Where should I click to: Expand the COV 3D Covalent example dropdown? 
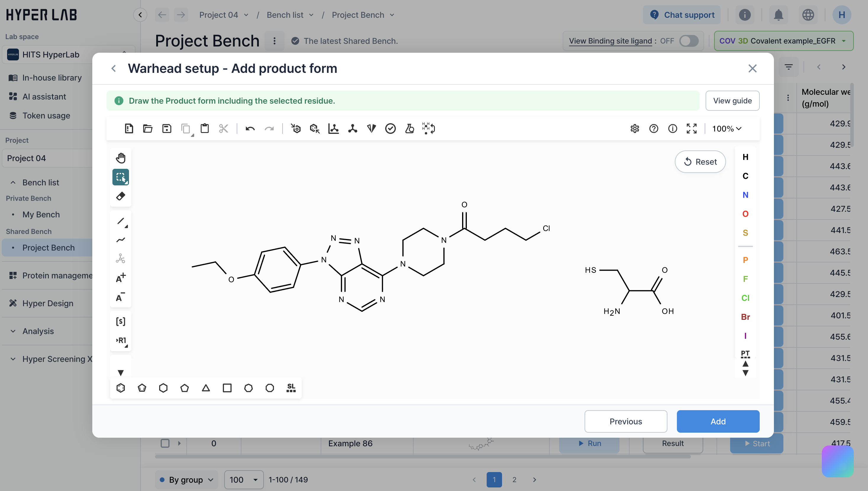click(844, 41)
